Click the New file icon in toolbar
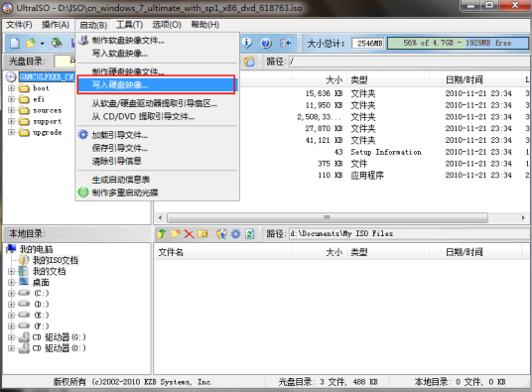The height and width of the screenshot is (392, 532). pos(14,43)
